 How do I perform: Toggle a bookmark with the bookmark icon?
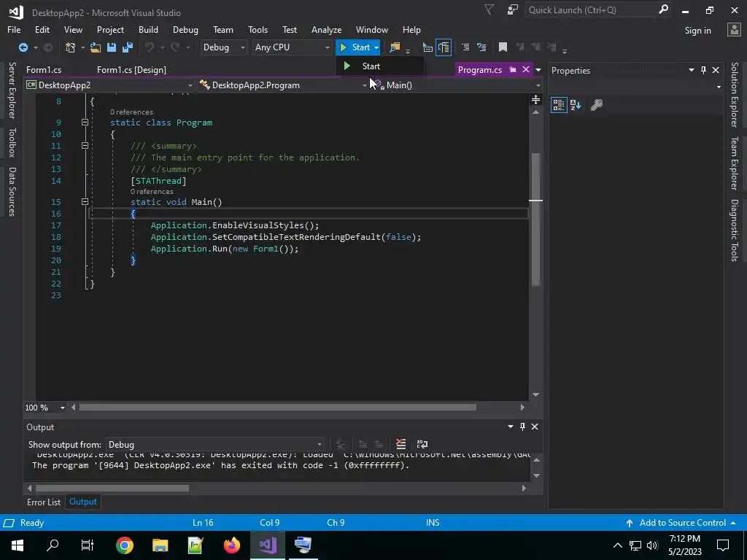pyautogui.click(x=503, y=47)
